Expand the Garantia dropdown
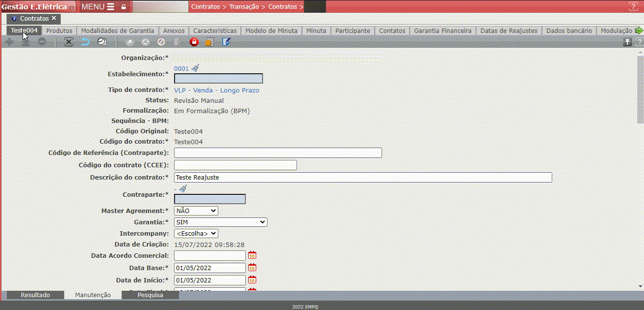The image size is (644, 310). 220,222
